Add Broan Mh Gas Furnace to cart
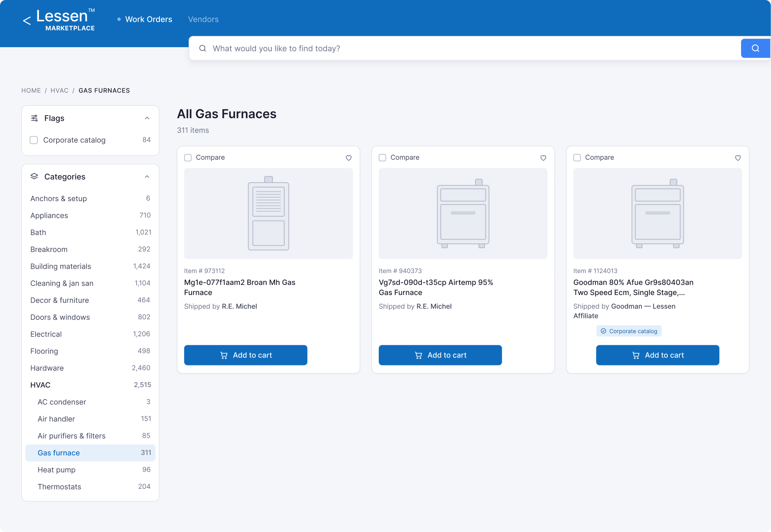771x532 pixels. (246, 355)
